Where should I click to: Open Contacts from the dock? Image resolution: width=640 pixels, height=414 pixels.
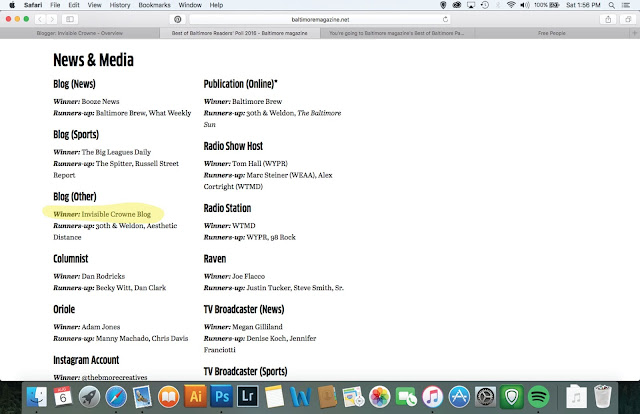pos(327,396)
